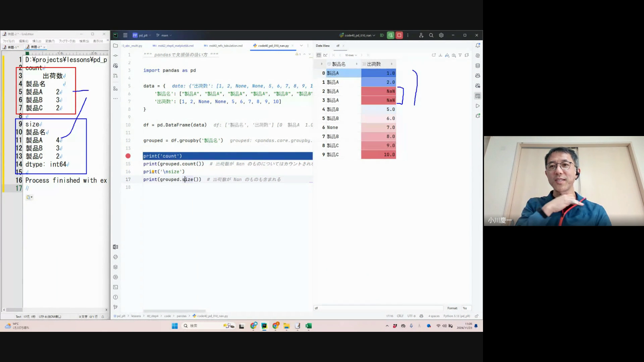Viewport: 644px width, 362px height.
Task: Open the main branch dropdown
Action: pos(164,35)
